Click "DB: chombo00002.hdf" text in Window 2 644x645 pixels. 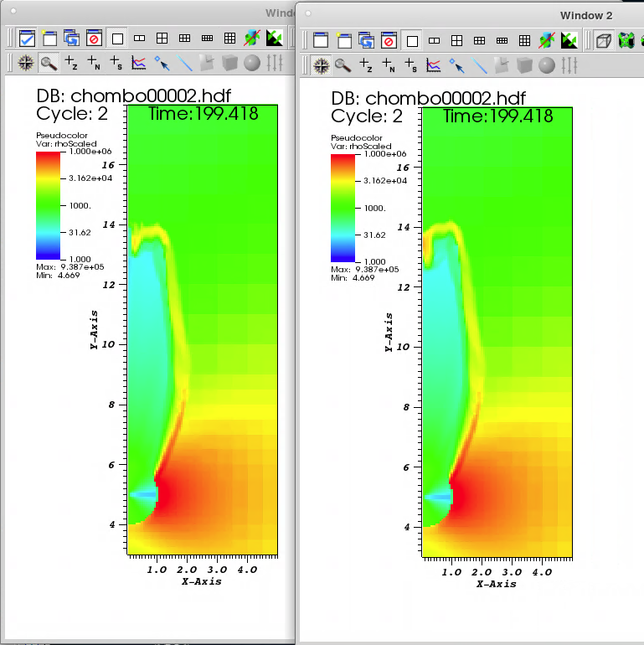[x=429, y=99]
